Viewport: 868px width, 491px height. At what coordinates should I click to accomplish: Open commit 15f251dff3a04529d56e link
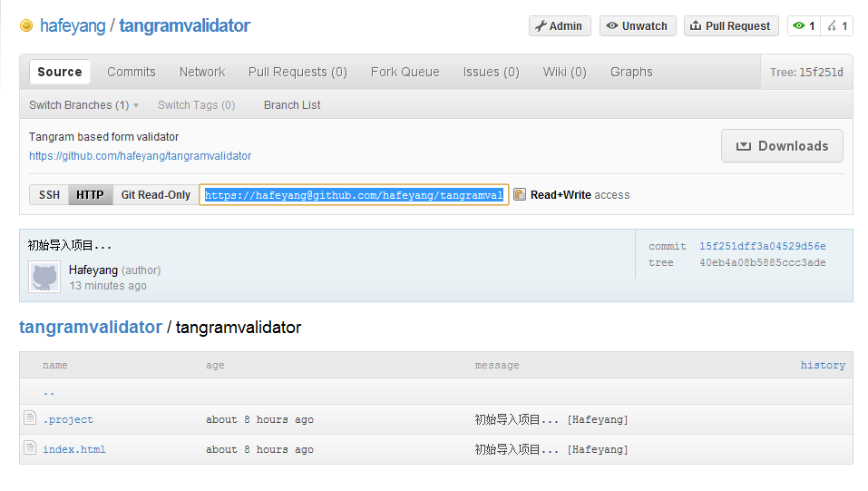coord(762,246)
